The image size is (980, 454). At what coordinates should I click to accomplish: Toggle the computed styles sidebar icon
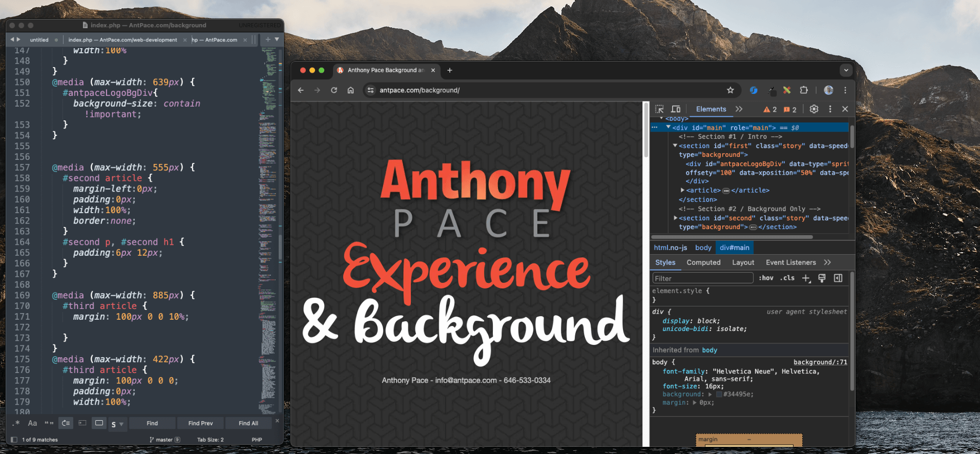[x=838, y=278]
